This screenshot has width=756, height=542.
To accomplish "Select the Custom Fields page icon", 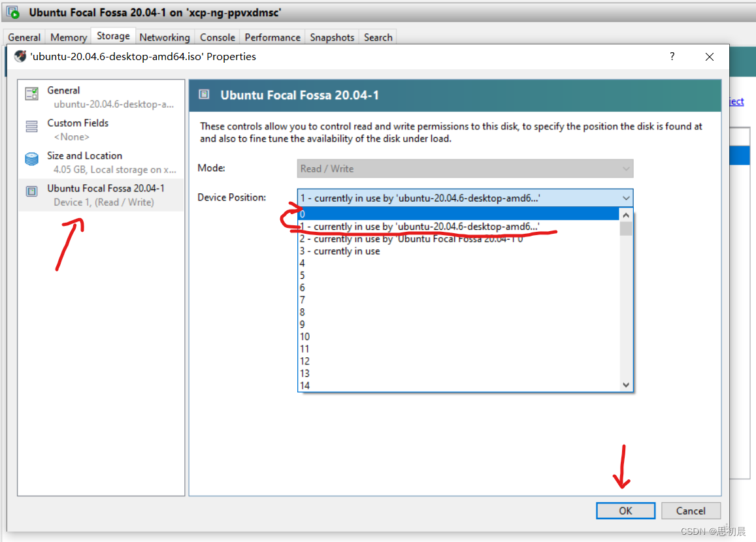I will point(32,126).
